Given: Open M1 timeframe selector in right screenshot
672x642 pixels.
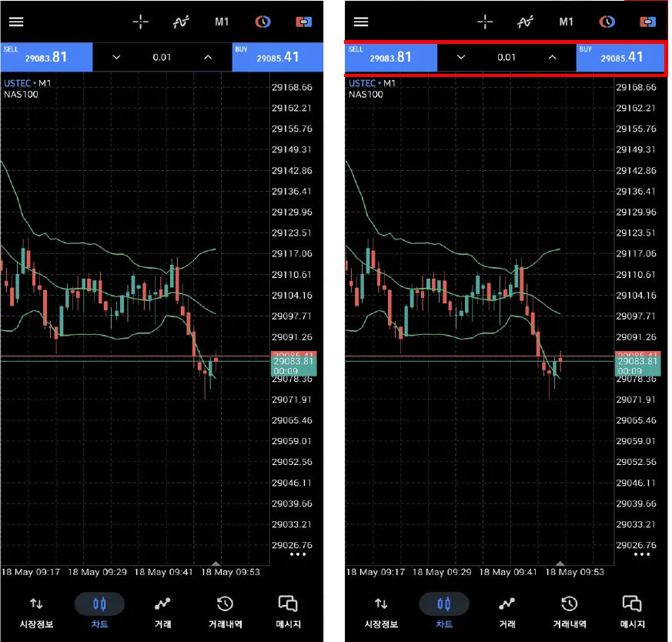Looking at the screenshot, I should tap(566, 22).
